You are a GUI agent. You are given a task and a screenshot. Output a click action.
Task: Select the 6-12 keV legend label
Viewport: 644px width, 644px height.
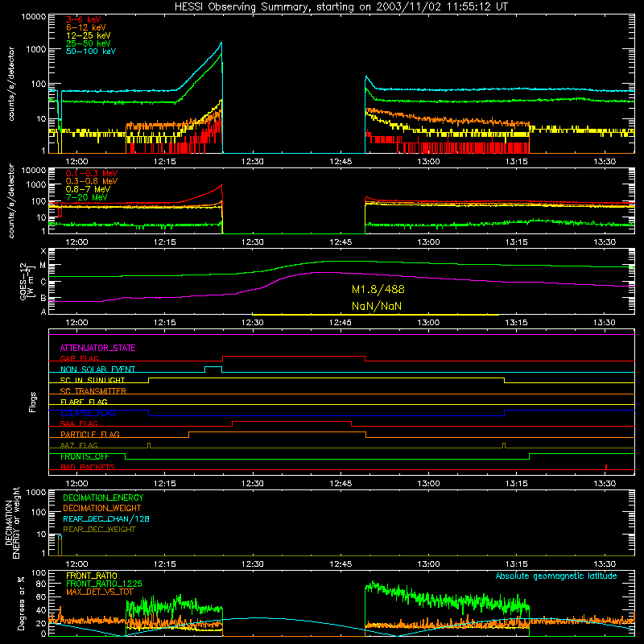(x=86, y=27)
